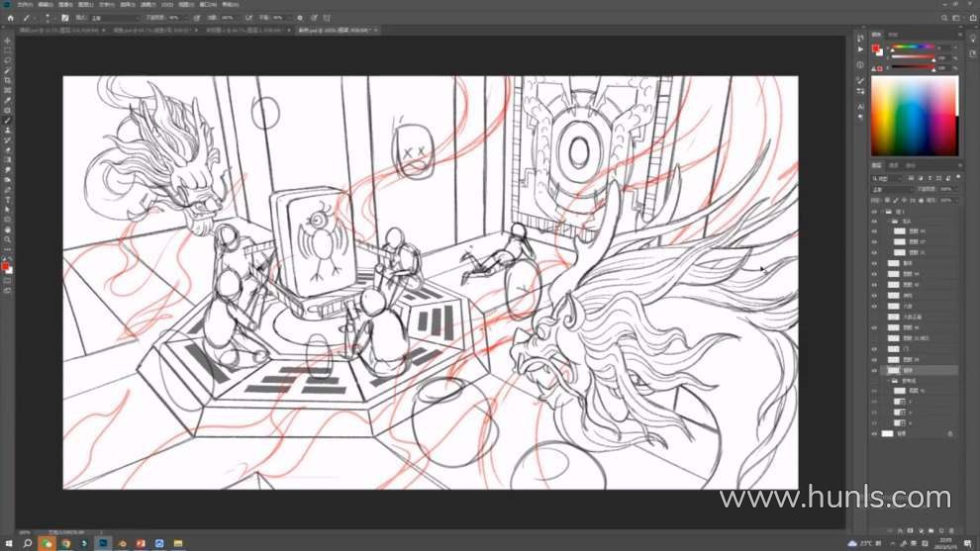Open the Layer menu
This screenshot has height=551, width=980.
(85, 4)
